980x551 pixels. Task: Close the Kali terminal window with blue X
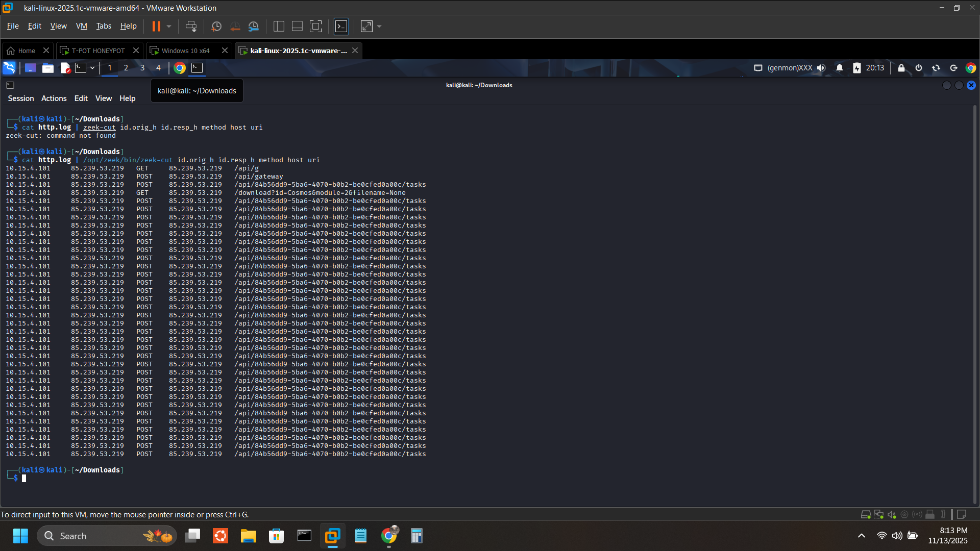[x=971, y=85]
